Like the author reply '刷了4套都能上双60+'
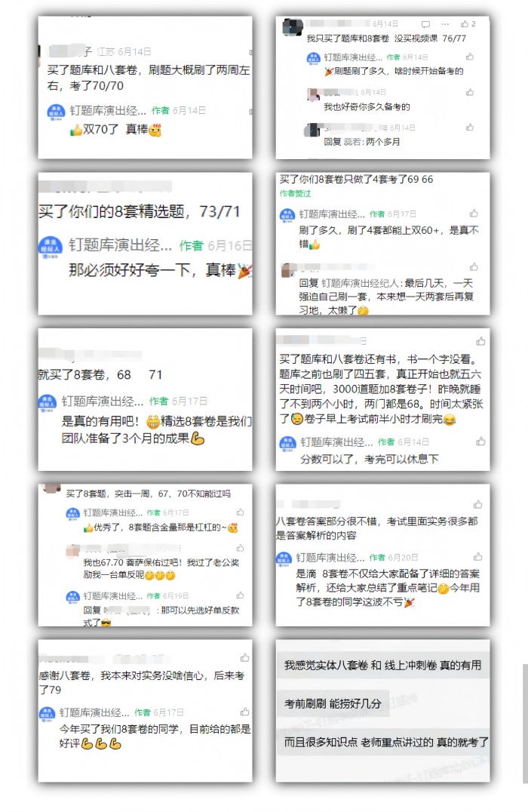The height and width of the screenshot is (812, 528). coord(474,214)
